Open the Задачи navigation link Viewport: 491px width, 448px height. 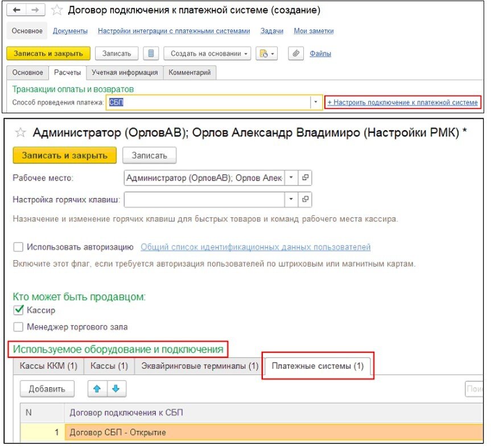(x=272, y=31)
